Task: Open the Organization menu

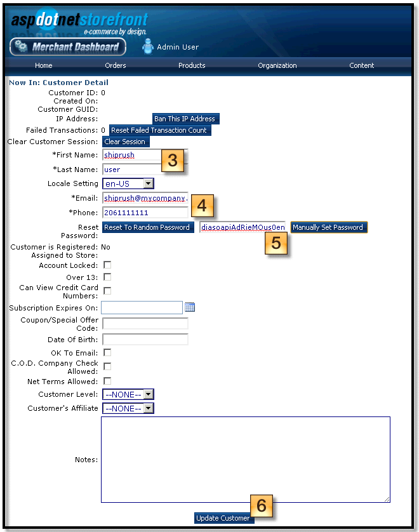Action: tap(277, 65)
